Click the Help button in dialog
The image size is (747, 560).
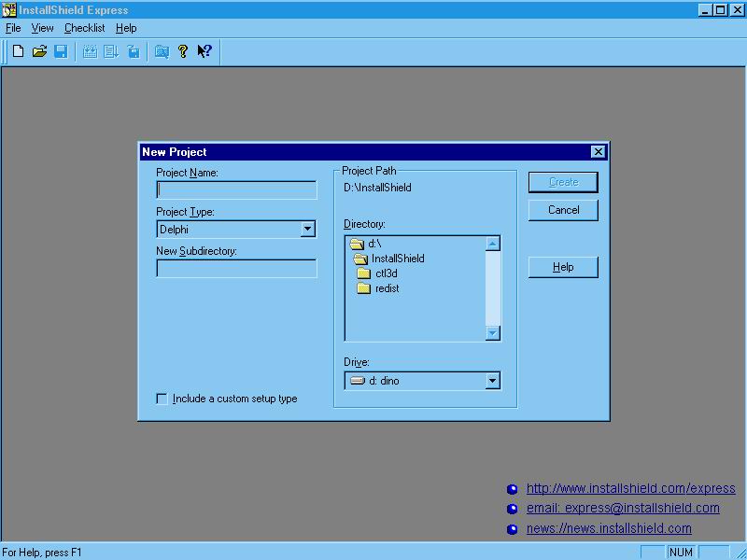pos(563,267)
